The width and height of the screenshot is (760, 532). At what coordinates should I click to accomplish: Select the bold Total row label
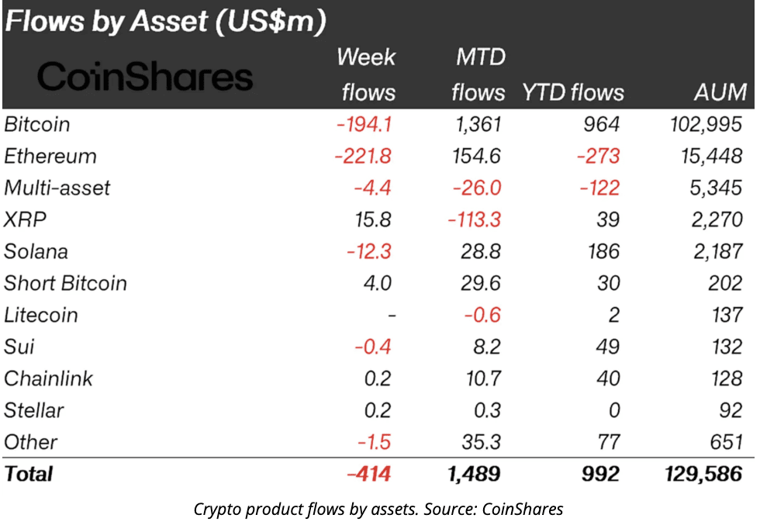point(29,474)
